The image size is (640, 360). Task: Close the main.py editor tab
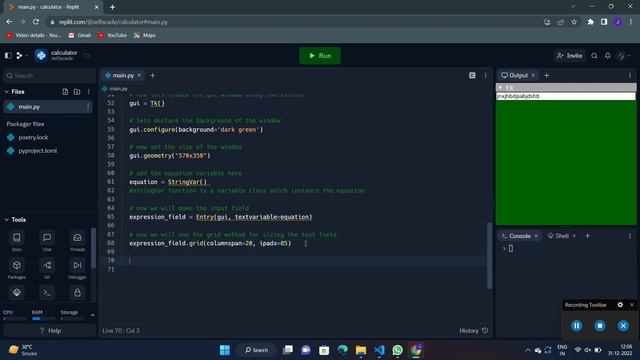[x=139, y=76]
